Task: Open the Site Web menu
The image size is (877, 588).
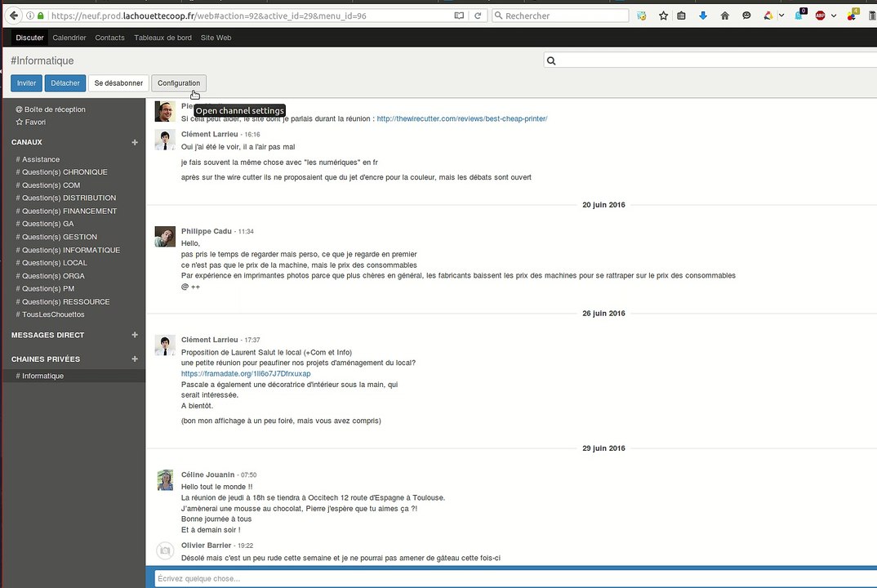Action: coord(216,38)
